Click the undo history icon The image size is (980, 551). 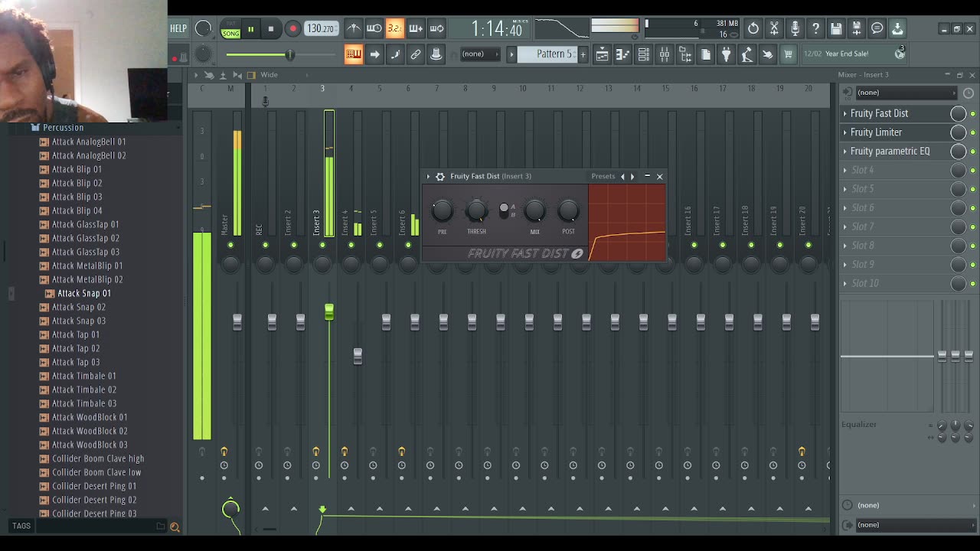point(753,29)
